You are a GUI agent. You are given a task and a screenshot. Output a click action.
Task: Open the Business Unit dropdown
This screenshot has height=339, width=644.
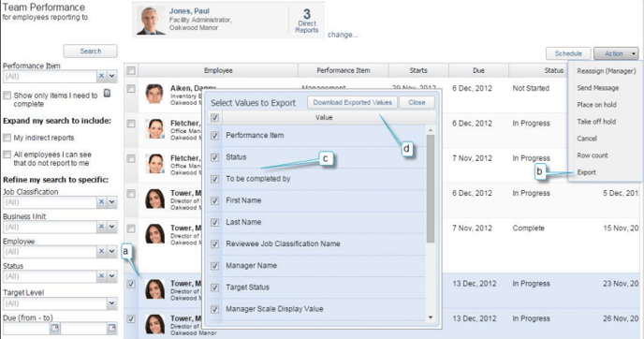click(x=111, y=227)
